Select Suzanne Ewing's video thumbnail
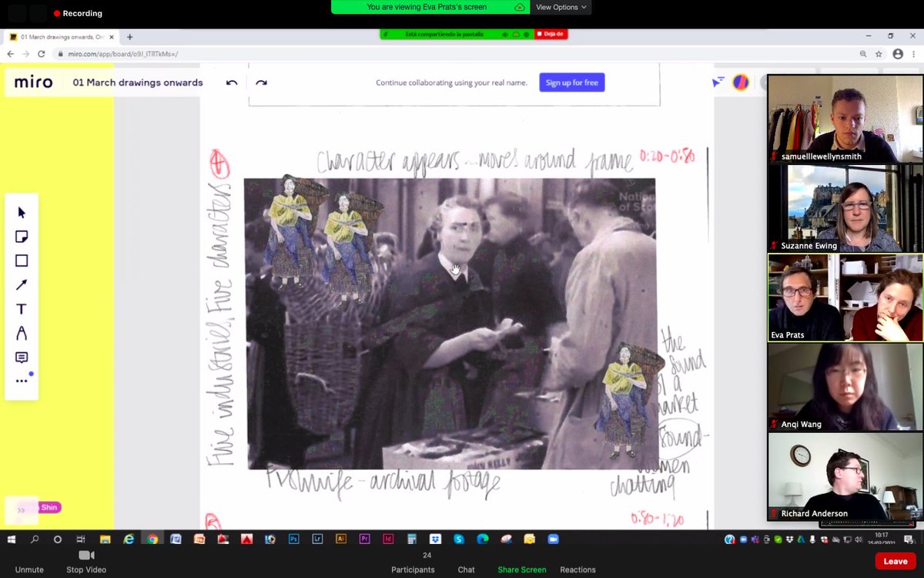The image size is (924, 578). click(845, 208)
